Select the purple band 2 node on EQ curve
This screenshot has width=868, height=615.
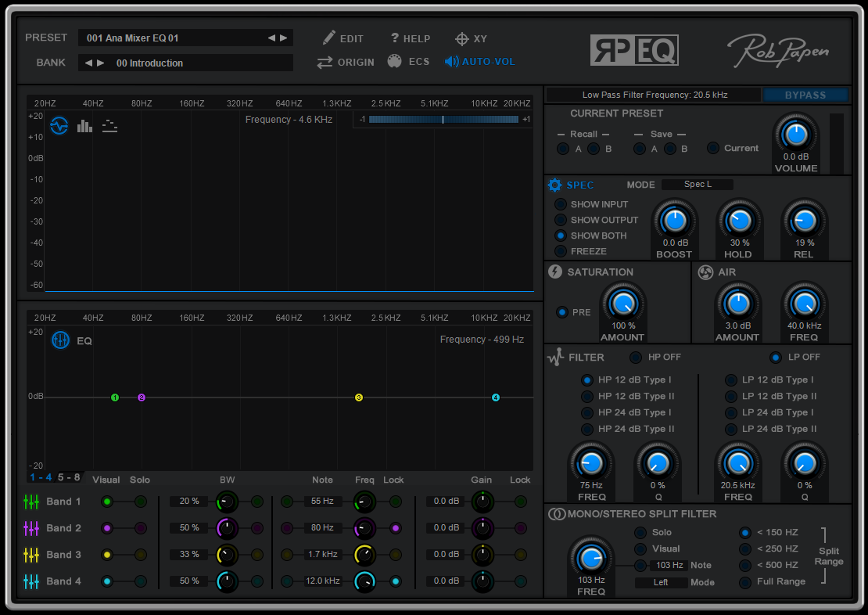pyautogui.click(x=142, y=397)
